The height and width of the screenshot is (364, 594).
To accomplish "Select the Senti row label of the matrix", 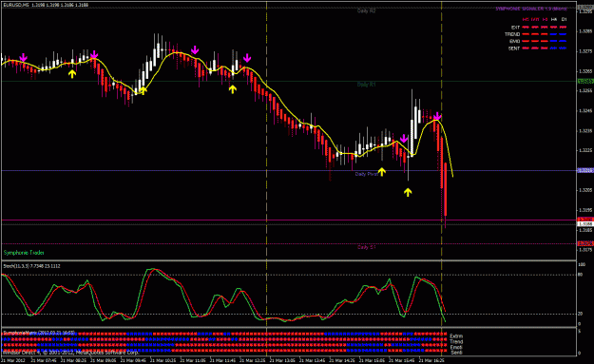I will pyautogui.click(x=456, y=353).
